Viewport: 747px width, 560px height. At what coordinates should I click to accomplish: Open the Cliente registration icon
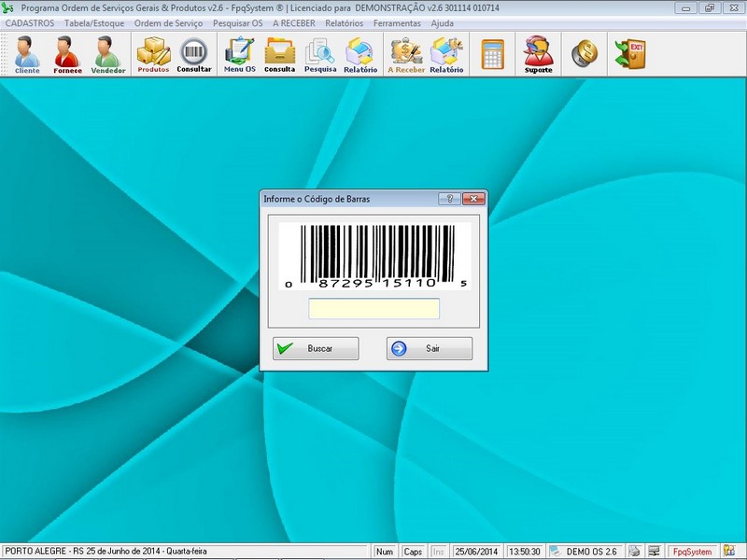pos(27,54)
